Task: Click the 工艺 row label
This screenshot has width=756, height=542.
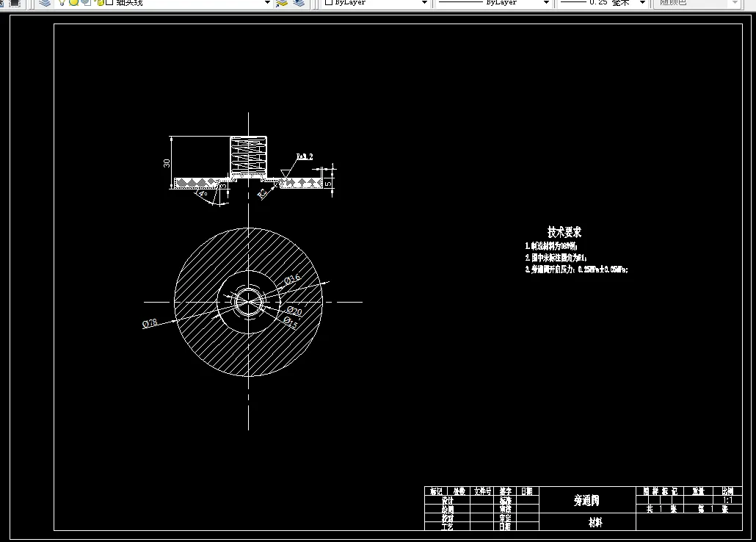Action: (448, 527)
